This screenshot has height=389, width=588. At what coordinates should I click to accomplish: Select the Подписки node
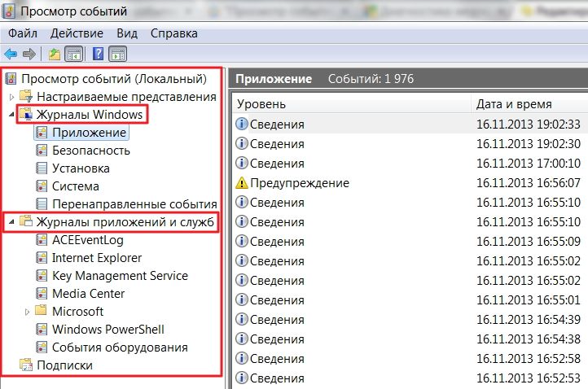point(64,365)
